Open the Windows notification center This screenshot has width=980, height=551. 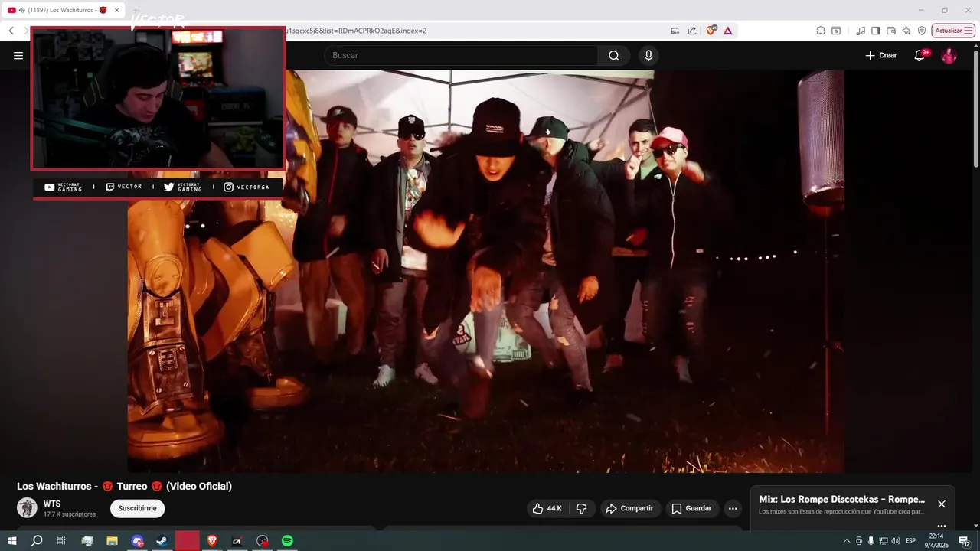[x=965, y=541]
